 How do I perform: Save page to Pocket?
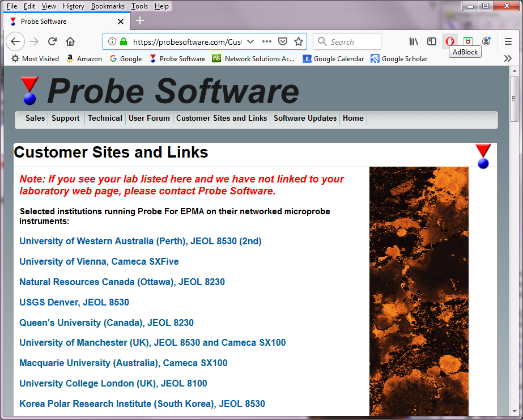point(283,41)
